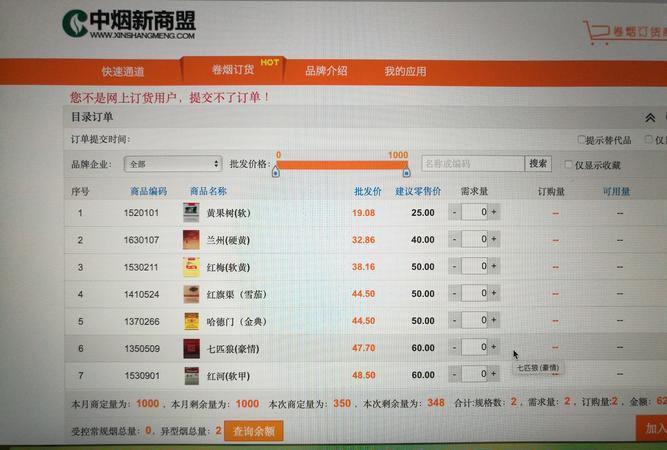Open the 品牌介绍 tab

pyautogui.click(x=326, y=71)
